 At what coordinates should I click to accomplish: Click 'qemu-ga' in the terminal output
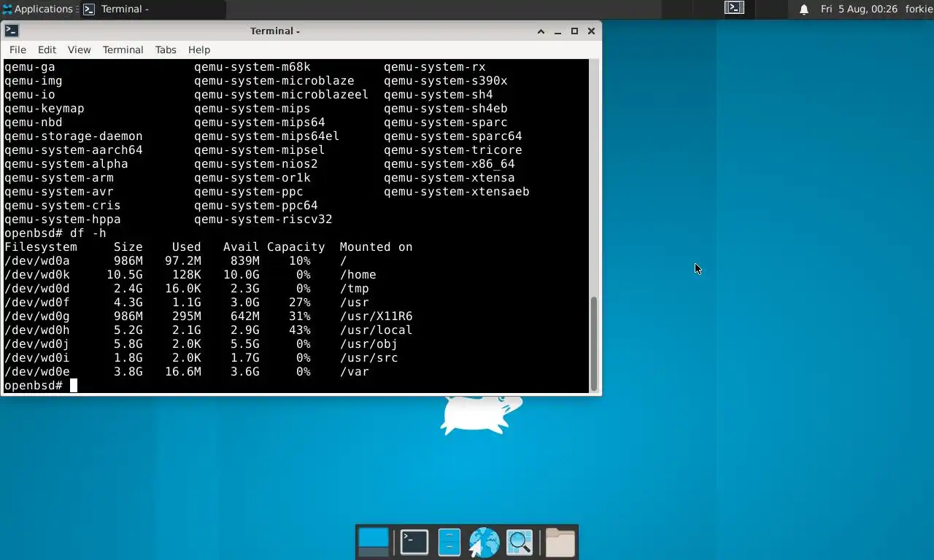[x=30, y=67]
